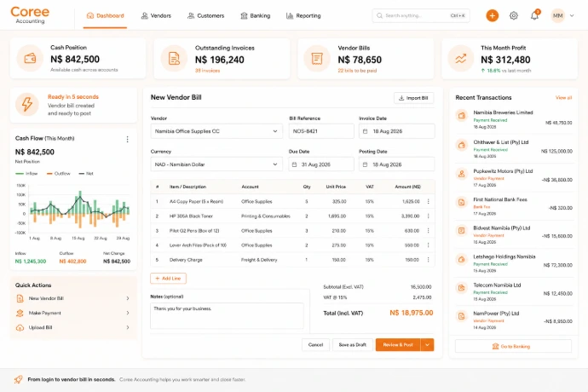Click the orange plus create button
This screenshot has width=588, height=392.
click(x=492, y=15)
